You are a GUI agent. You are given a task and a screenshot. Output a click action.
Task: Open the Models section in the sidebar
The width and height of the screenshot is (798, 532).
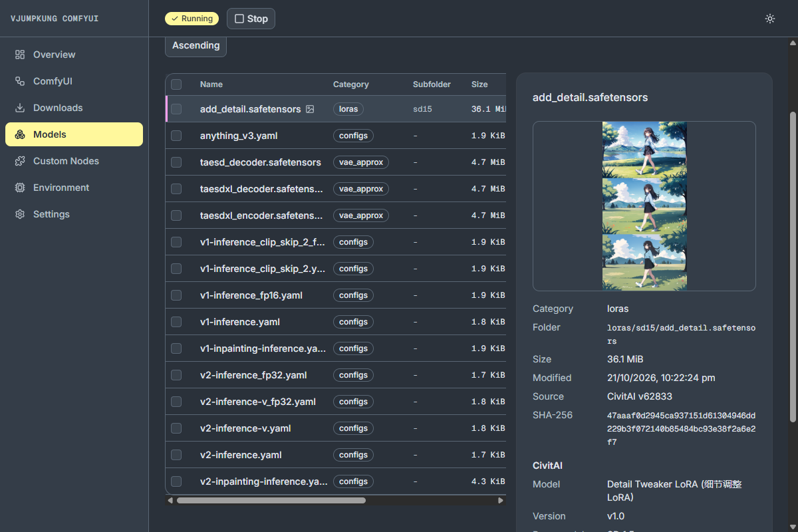pos(74,134)
